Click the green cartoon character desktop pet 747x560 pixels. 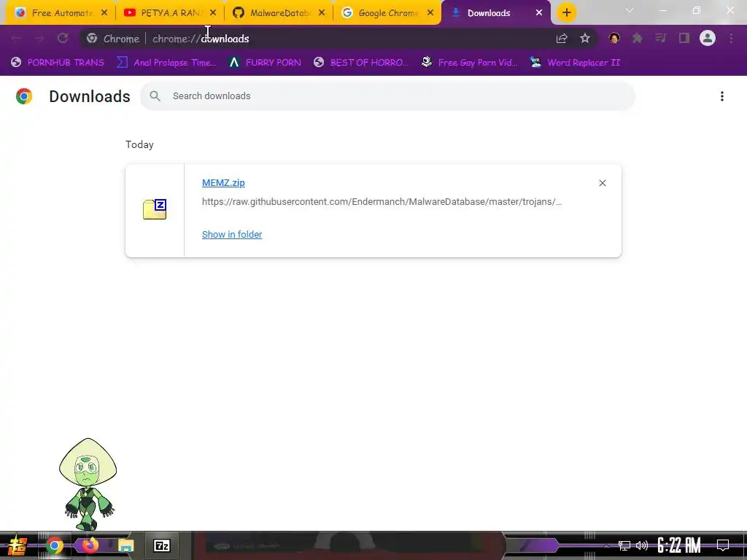(88, 484)
